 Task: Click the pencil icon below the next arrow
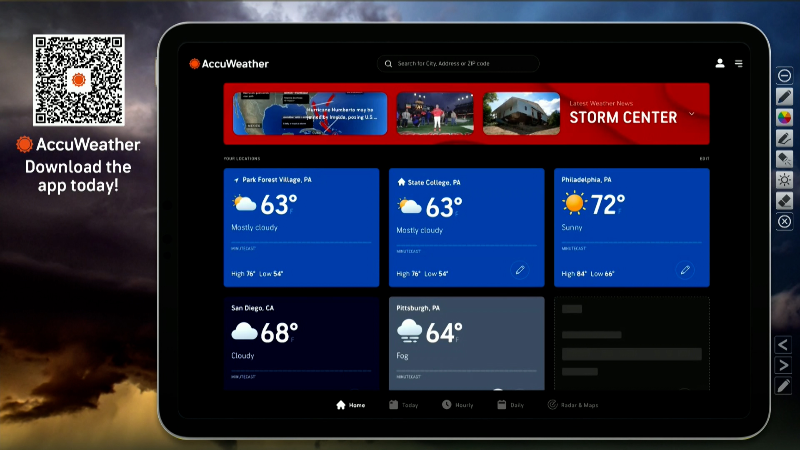pyautogui.click(x=783, y=386)
